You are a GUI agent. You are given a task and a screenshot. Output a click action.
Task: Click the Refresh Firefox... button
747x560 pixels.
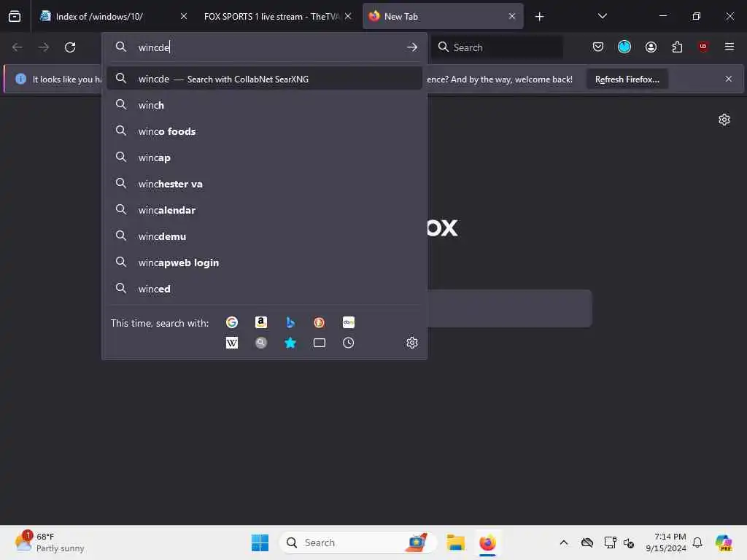tap(627, 79)
